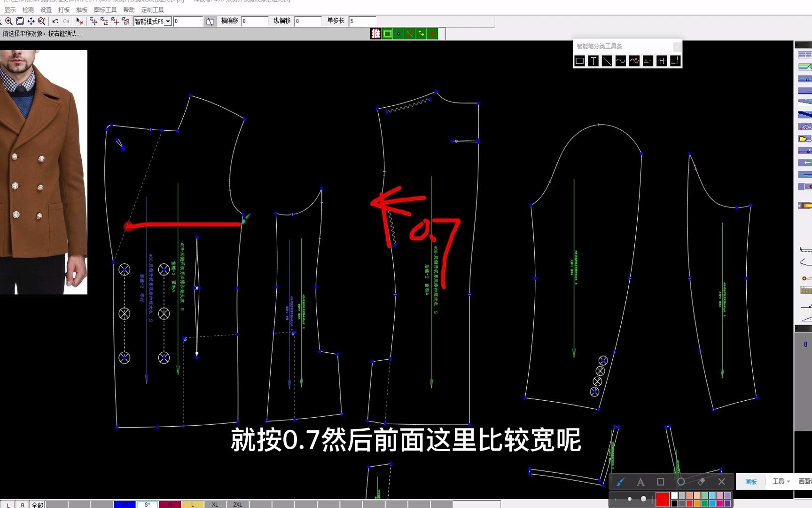This screenshot has height=508, width=812.
Task: Click the 横偏移 value field
Action: (255, 21)
